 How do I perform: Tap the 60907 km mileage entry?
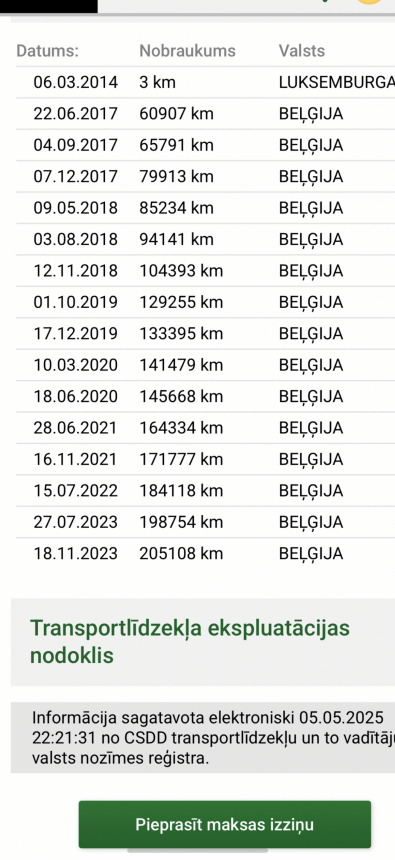click(177, 114)
